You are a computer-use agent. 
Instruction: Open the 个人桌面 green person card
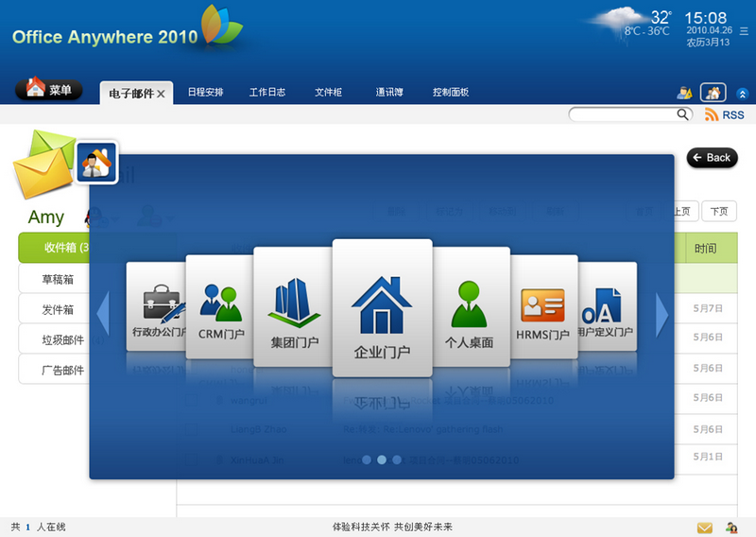pos(471,307)
